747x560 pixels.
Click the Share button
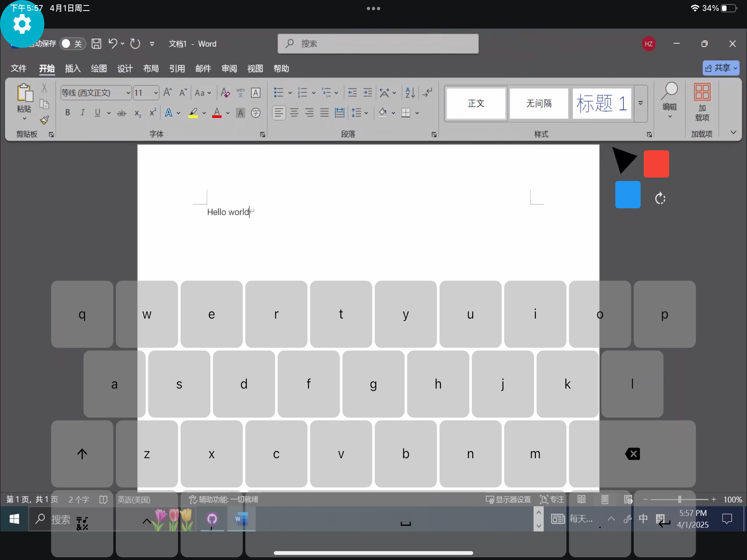pos(721,68)
